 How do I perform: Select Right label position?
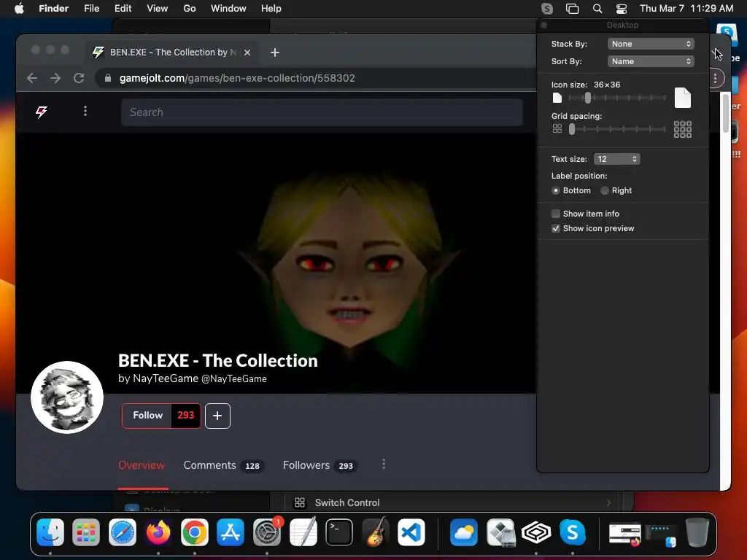[605, 190]
